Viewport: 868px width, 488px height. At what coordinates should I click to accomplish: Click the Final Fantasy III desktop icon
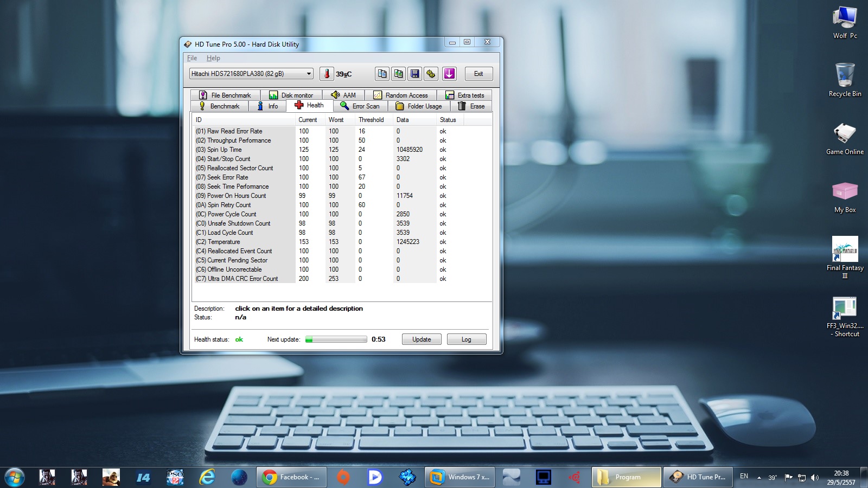point(845,258)
